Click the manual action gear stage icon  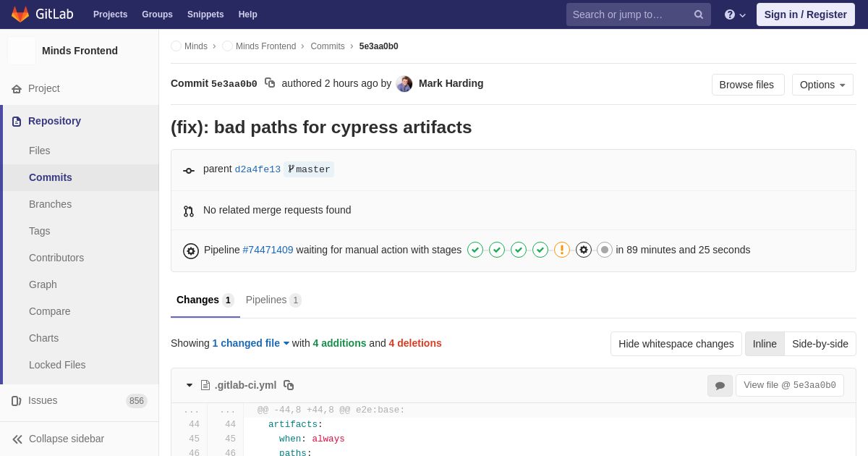click(x=584, y=250)
